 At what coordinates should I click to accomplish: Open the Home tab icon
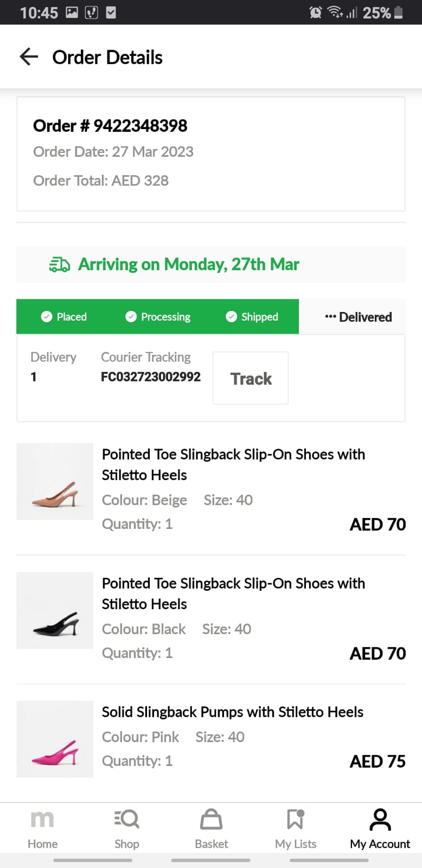click(42, 819)
